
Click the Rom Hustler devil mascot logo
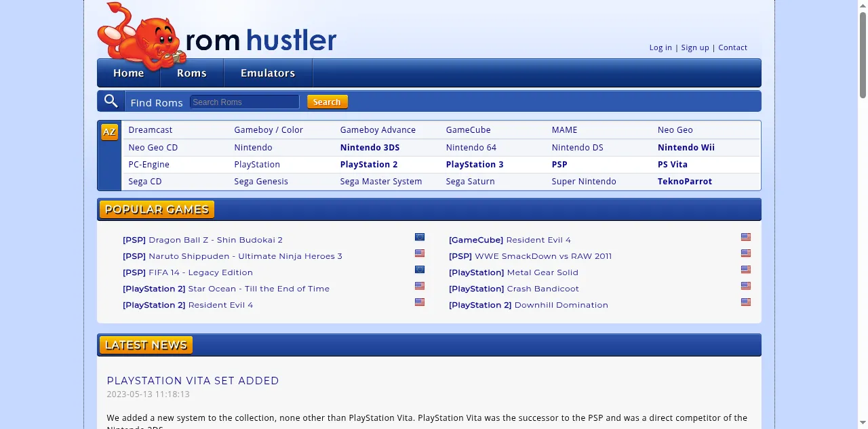pos(141,35)
